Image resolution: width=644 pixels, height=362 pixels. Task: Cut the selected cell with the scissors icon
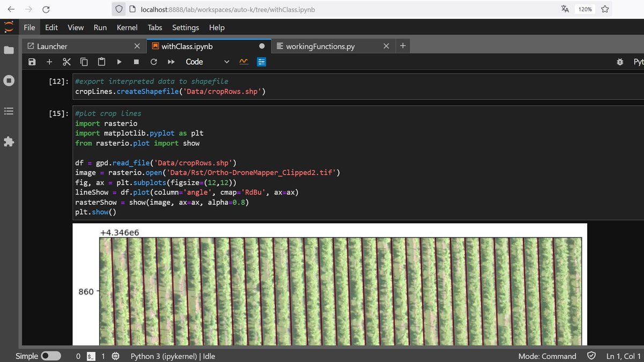(x=67, y=62)
